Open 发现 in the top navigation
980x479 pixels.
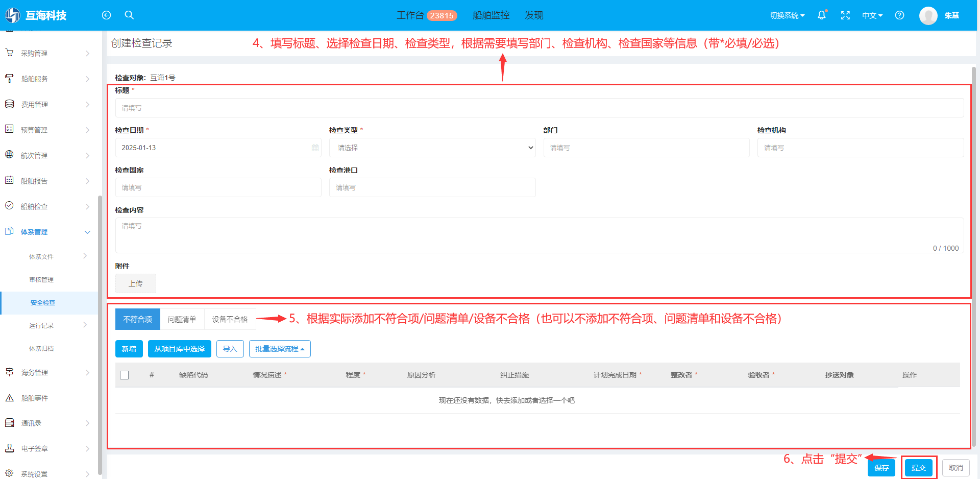coord(534,15)
